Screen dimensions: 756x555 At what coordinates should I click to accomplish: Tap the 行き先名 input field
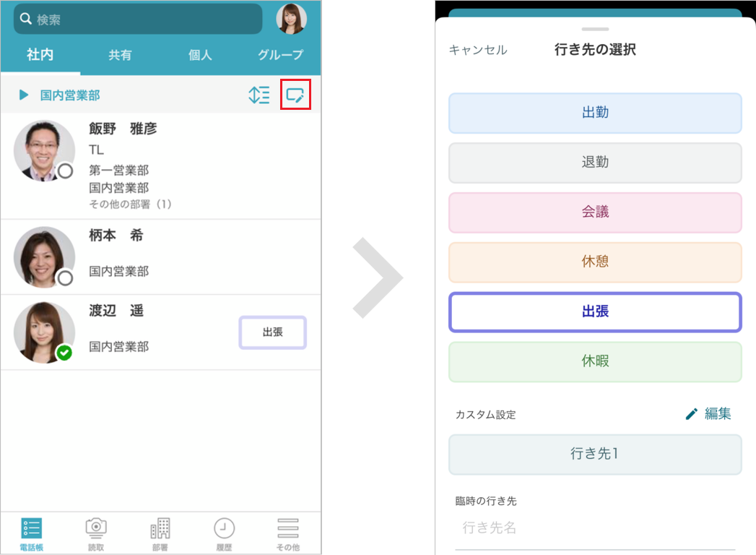[x=594, y=528]
